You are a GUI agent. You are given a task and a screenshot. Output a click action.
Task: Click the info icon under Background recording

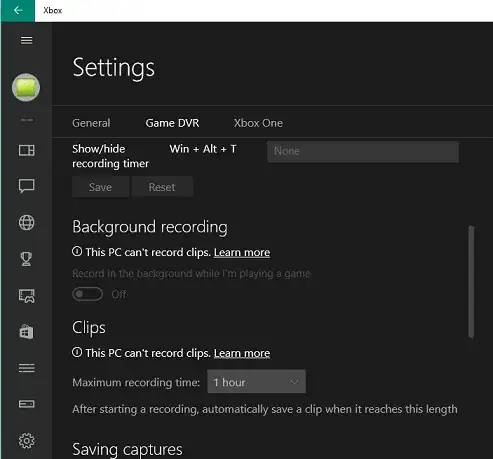(x=77, y=251)
